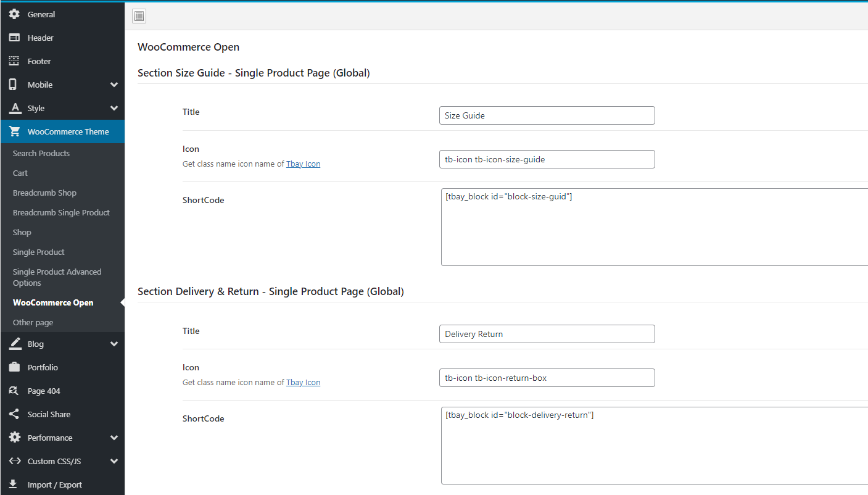868x495 pixels.
Task: Click the Size Guide title field
Action: [547, 115]
